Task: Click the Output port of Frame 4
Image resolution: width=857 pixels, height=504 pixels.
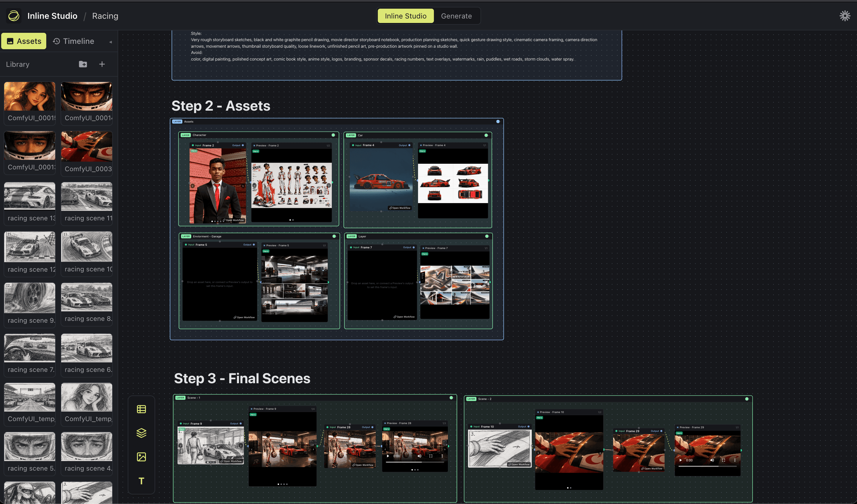Action: (409, 145)
